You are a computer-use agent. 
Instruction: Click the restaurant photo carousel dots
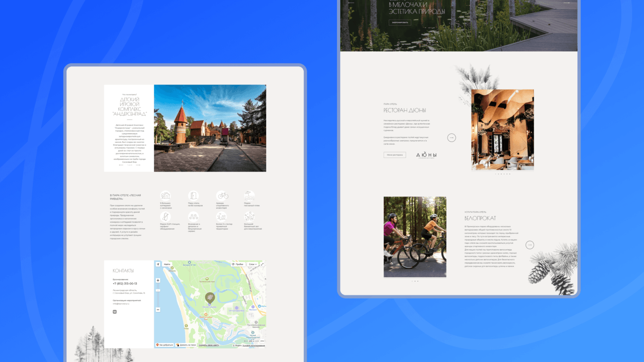coord(503,174)
